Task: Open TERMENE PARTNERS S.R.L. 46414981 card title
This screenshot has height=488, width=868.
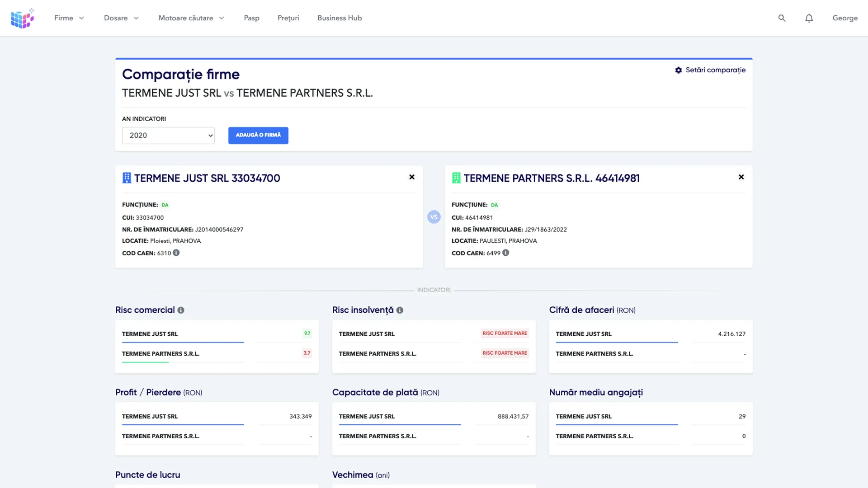Action: tap(552, 178)
